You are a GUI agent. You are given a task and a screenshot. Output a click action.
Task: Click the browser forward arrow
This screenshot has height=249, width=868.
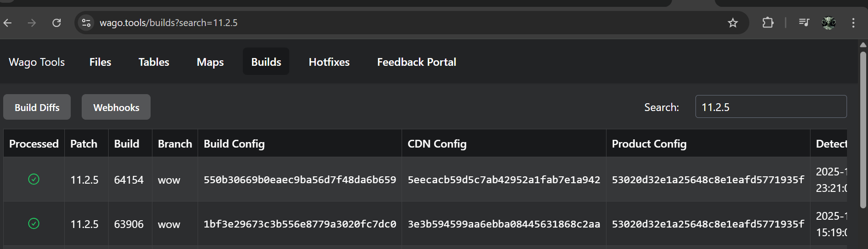pos(32,23)
